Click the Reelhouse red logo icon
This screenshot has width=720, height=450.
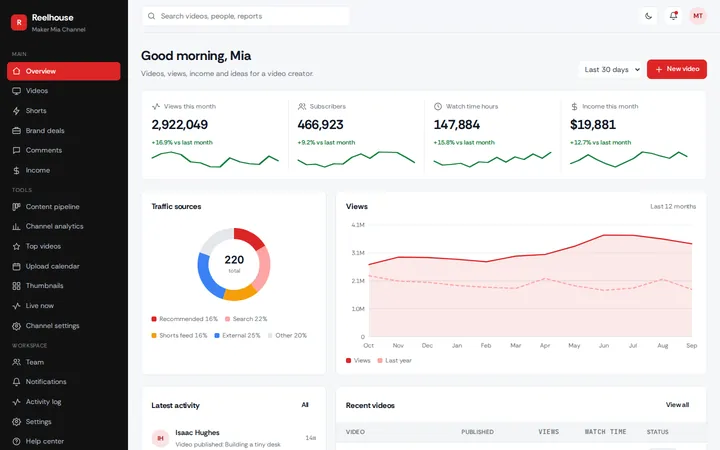(x=19, y=22)
